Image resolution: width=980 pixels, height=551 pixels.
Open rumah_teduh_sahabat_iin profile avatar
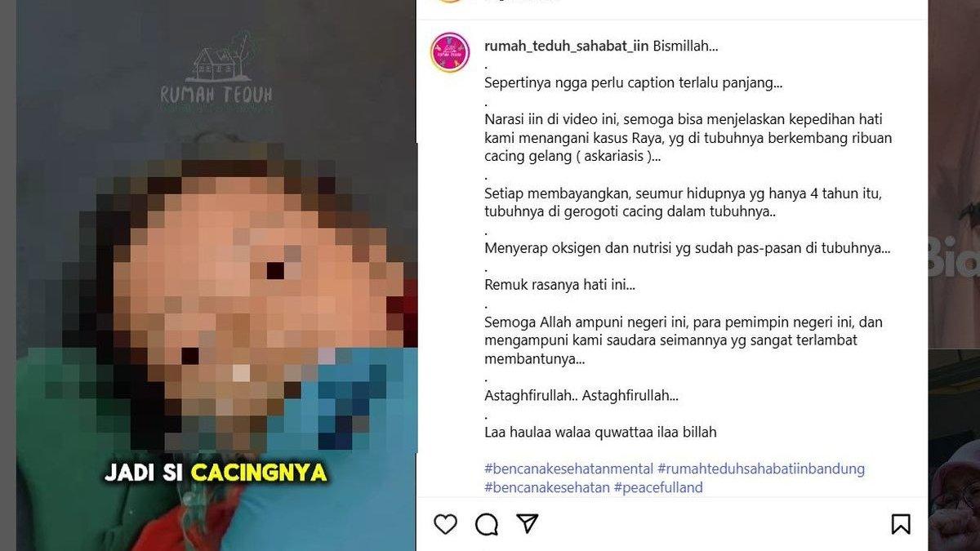450,52
